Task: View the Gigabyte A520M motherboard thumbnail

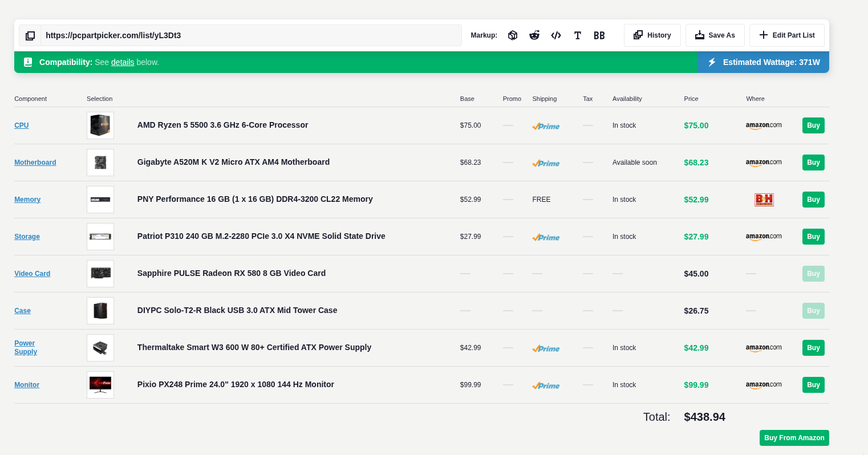Action: click(100, 162)
